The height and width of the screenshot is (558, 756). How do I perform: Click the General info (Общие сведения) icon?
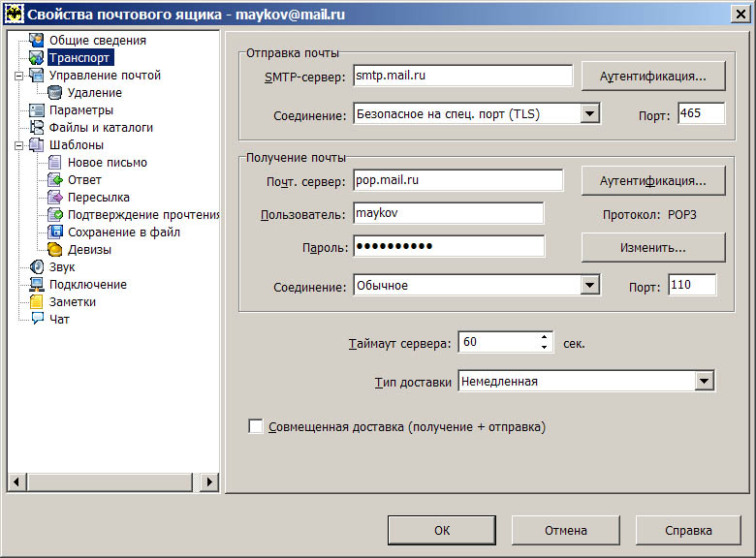(x=37, y=41)
